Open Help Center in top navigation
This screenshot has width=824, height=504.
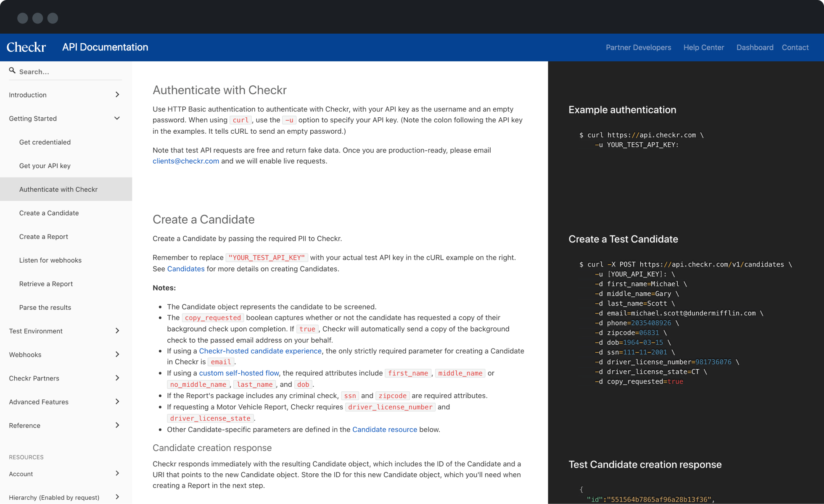[704, 47]
